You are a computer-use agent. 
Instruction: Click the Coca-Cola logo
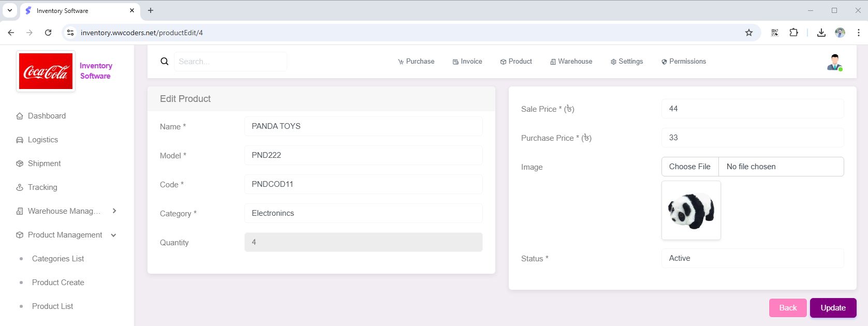coord(46,71)
